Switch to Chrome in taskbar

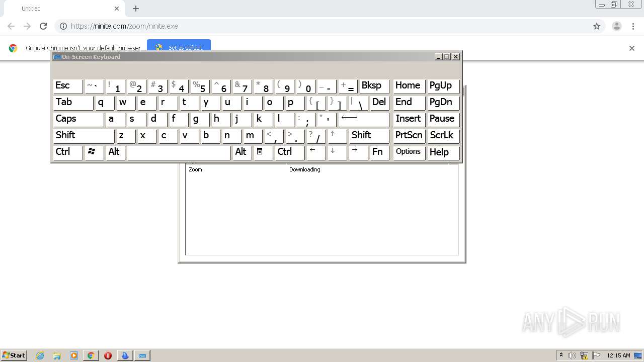pos(91,355)
